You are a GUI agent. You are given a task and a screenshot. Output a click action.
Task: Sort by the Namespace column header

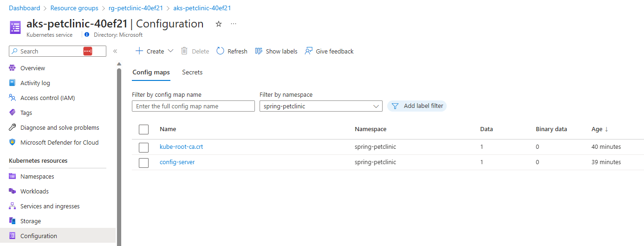tap(371, 129)
